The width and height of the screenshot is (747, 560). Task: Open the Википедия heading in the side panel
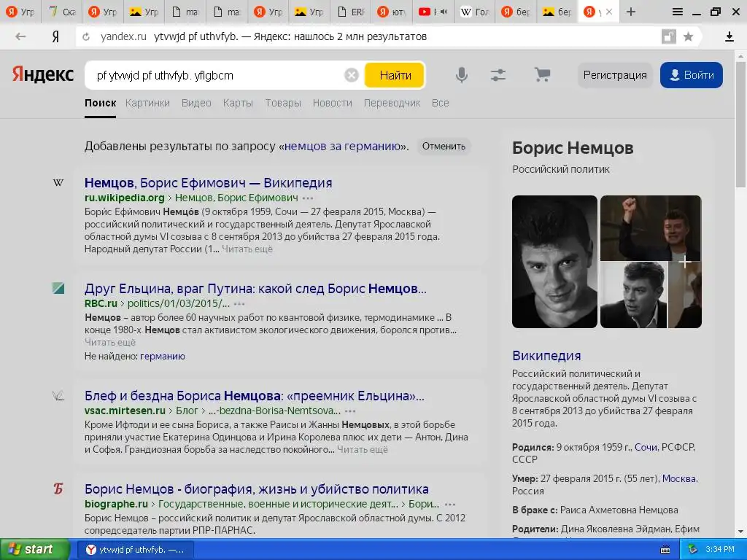pyautogui.click(x=546, y=356)
